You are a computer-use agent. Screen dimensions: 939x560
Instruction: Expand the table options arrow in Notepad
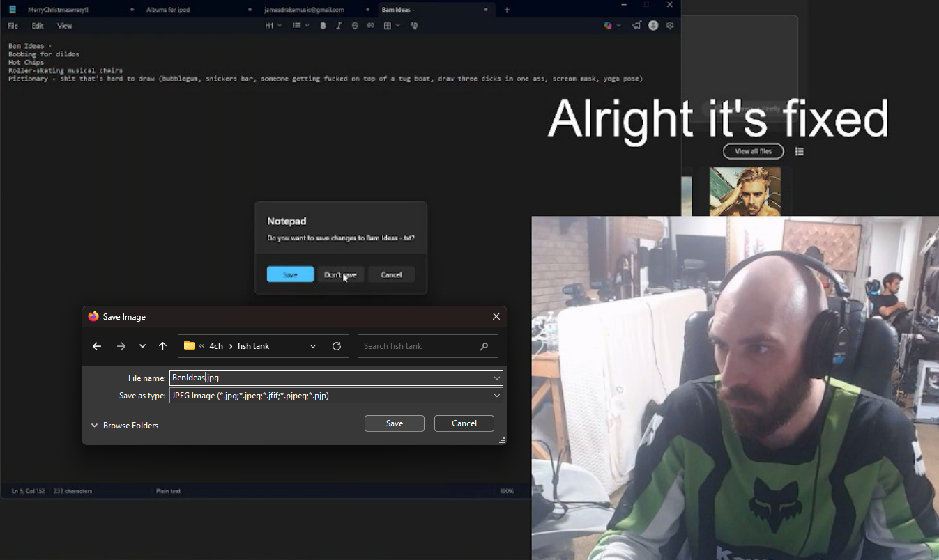[x=398, y=26]
